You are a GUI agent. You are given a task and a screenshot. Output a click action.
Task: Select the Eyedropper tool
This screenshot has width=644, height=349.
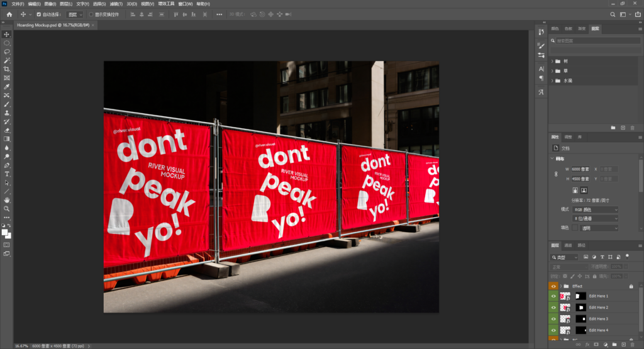(x=6, y=87)
